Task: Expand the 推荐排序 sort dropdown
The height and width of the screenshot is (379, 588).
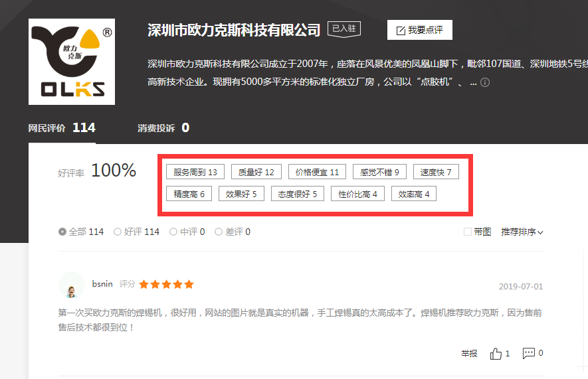Action: [x=522, y=232]
